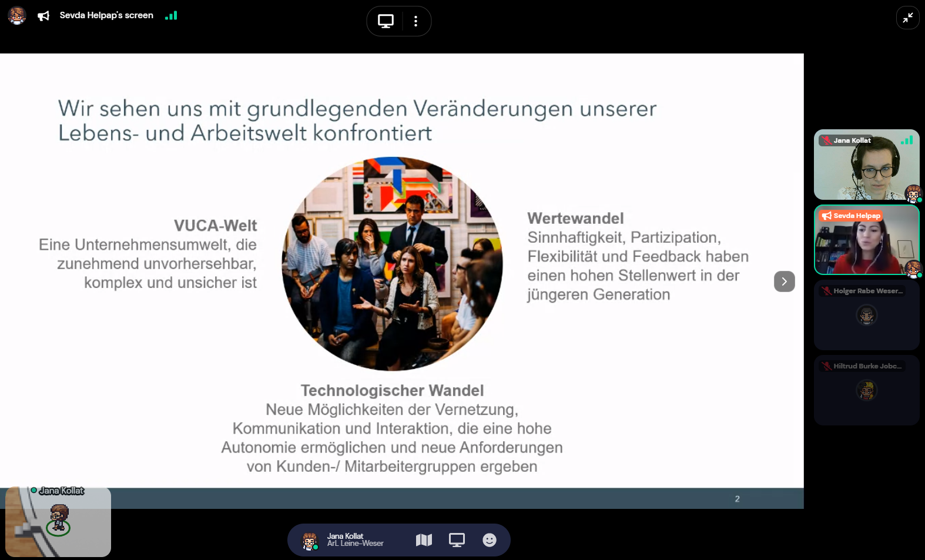The height and width of the screenshot is (560, 925).
Task: Open the map icon in the bottom toolbar
Action: pos(424,540)
